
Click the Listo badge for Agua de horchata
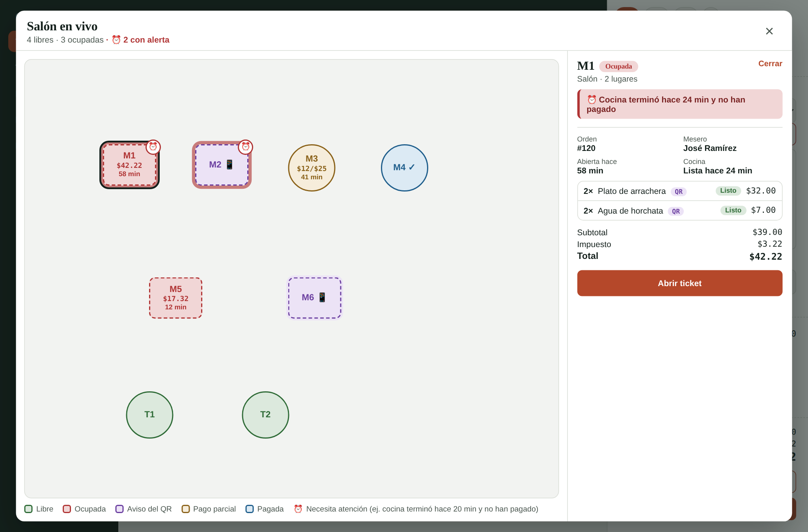point(733,210)
